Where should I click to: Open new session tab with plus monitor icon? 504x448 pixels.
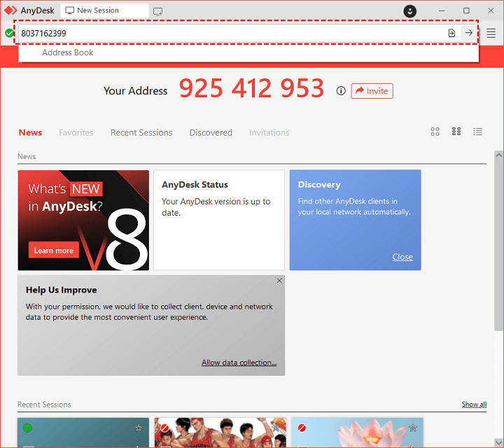[x=157, y=12]
